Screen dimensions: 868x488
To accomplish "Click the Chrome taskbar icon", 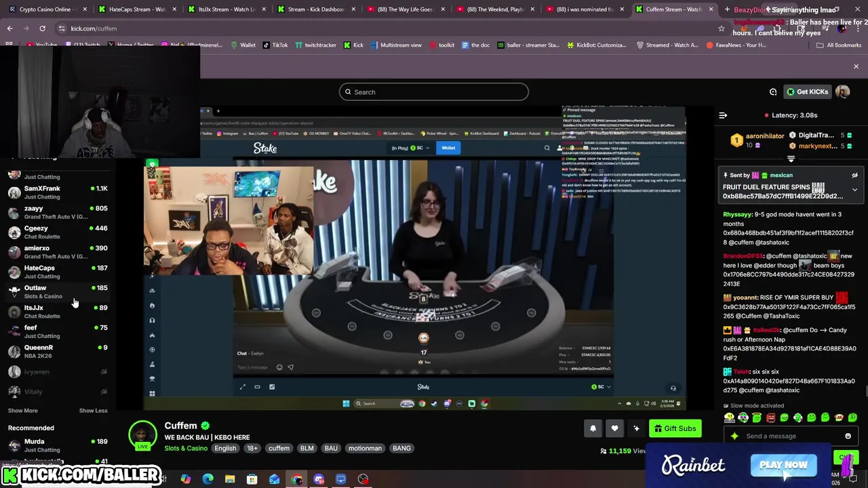I will 296,479.
